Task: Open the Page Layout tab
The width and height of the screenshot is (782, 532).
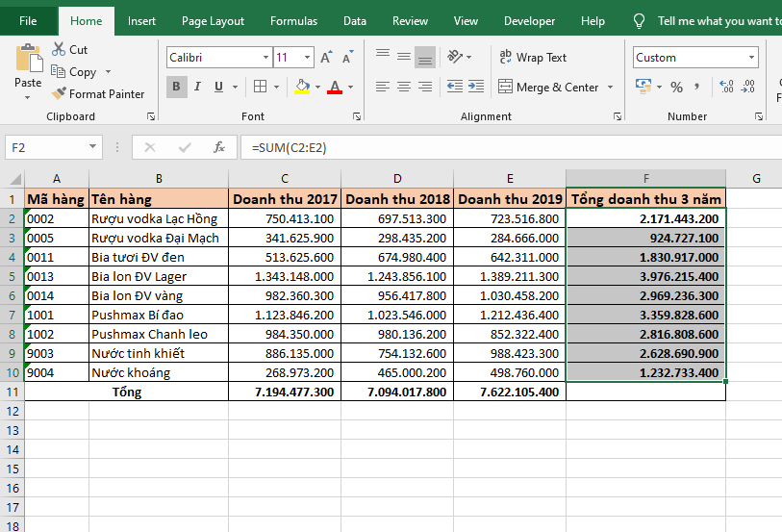Action: [x=213, y=21]
